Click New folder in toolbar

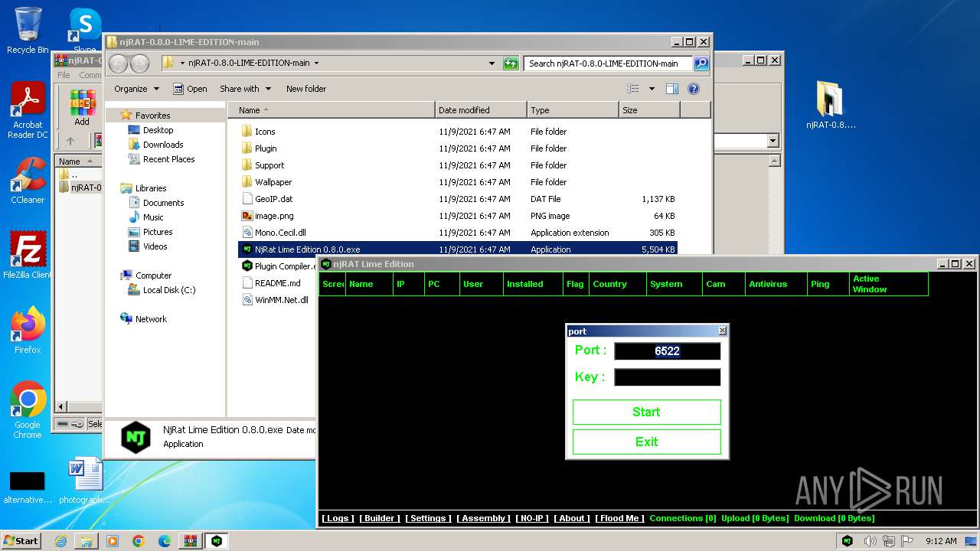(x=306, y=89)
